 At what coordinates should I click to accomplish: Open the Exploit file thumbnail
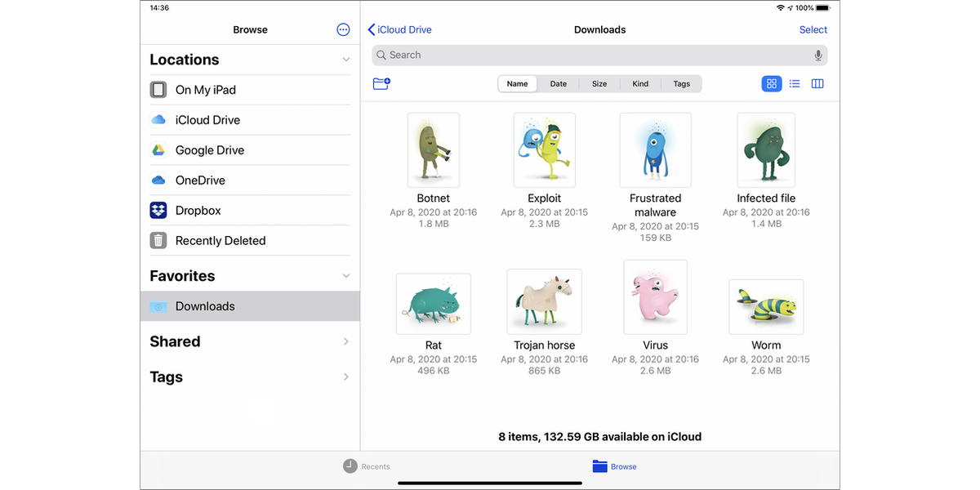point(545,150)
